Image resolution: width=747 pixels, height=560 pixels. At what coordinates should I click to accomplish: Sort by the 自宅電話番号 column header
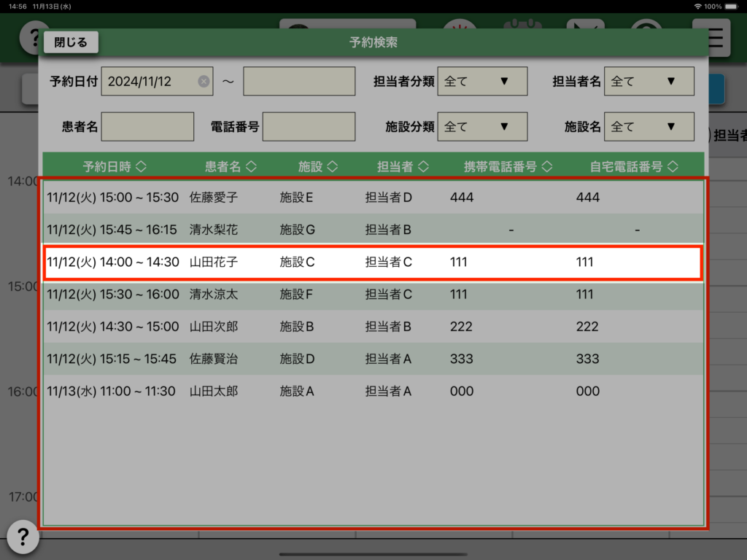(x=634, y=167)
